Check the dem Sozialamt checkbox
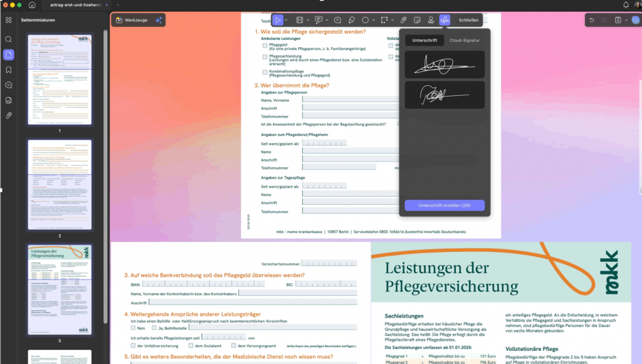This screenshot has height=364, width=642. click(x=191, y=346)
